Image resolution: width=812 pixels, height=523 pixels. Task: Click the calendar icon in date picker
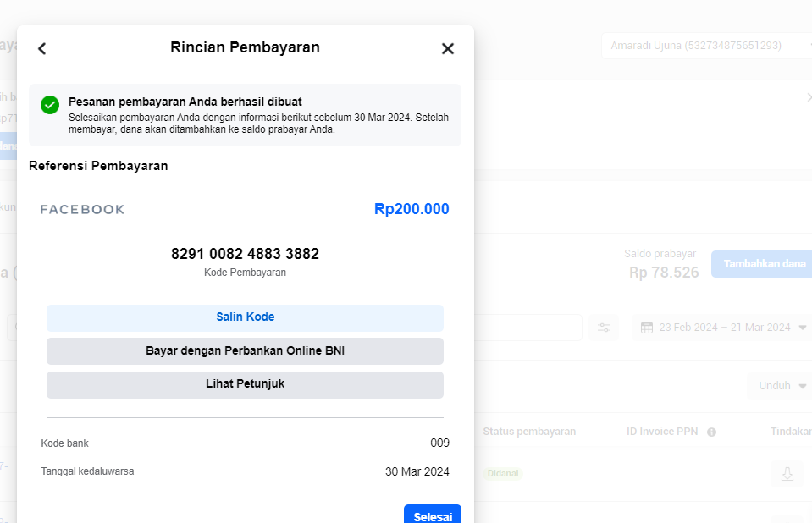pos(647,328)
